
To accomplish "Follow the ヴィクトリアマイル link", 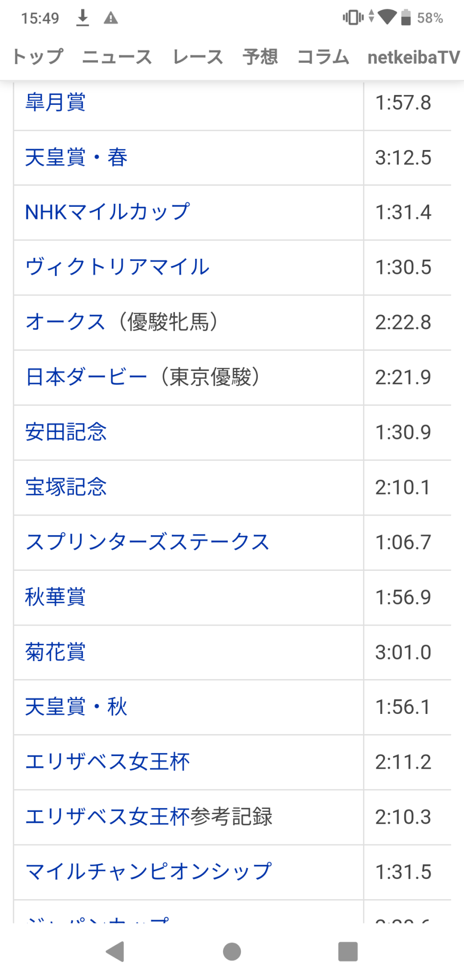I will click(x=118, y=267).
